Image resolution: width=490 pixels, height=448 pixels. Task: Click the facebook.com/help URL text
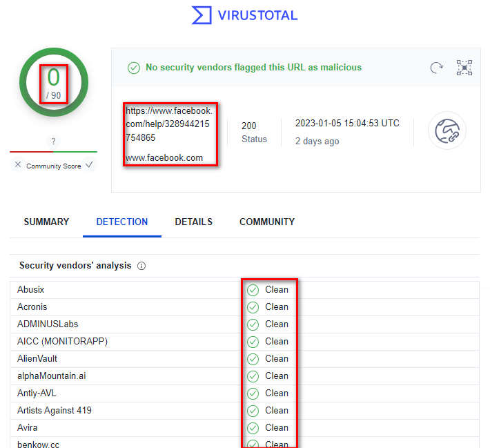click(x=169, y=124)
